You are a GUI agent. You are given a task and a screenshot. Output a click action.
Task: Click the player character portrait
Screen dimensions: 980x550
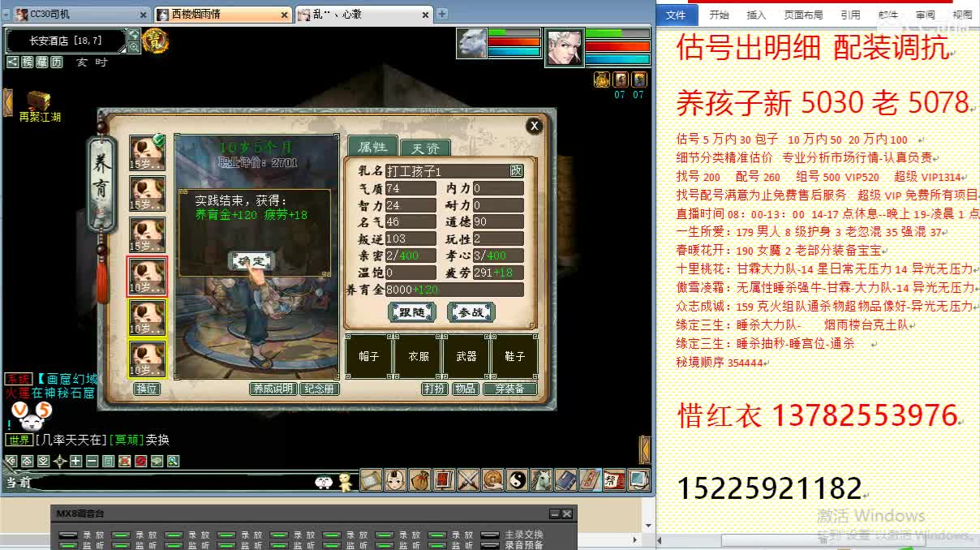pos(564,47)
